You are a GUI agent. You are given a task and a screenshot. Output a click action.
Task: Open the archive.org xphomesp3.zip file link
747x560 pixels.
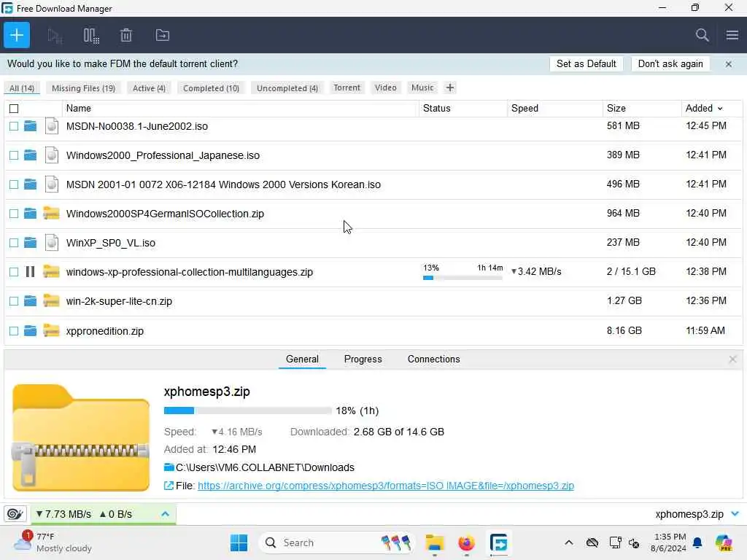coord(386,486)
